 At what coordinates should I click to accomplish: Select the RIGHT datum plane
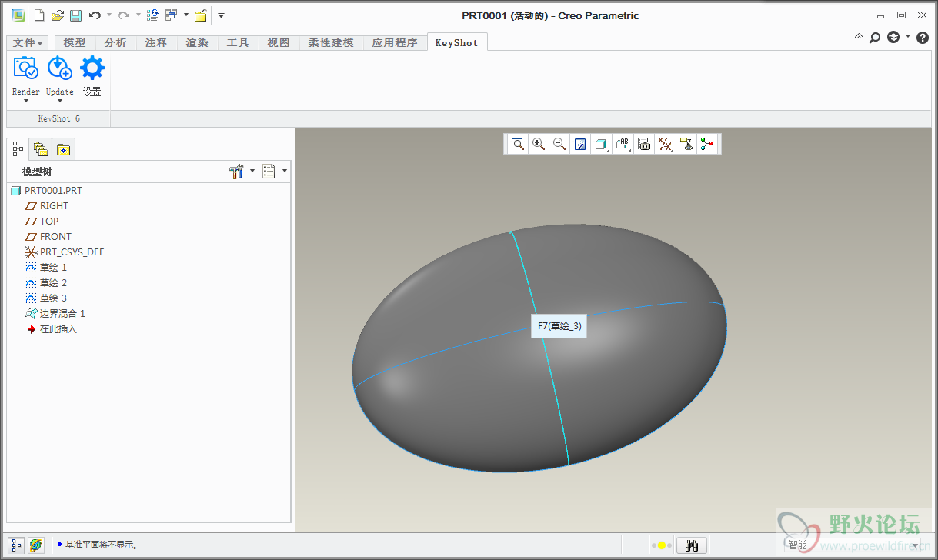[54, 205]
